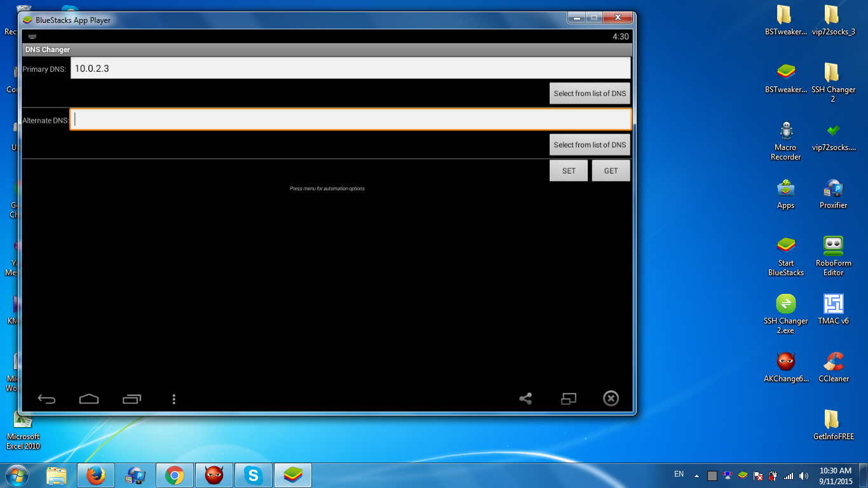The height and width of the screenshot is (488, 868).
Task: Tap the share icon in BlueStacks bar
Action: (x=526, y=398)
